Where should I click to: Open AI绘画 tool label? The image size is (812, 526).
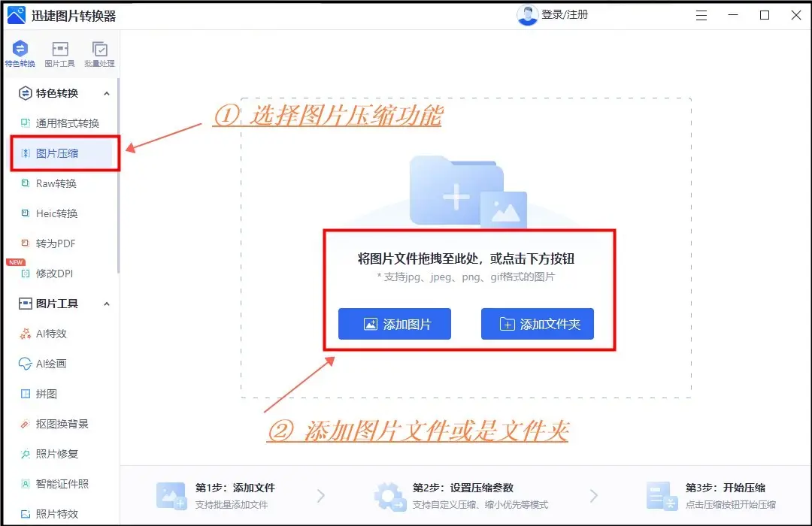point(51,364)
